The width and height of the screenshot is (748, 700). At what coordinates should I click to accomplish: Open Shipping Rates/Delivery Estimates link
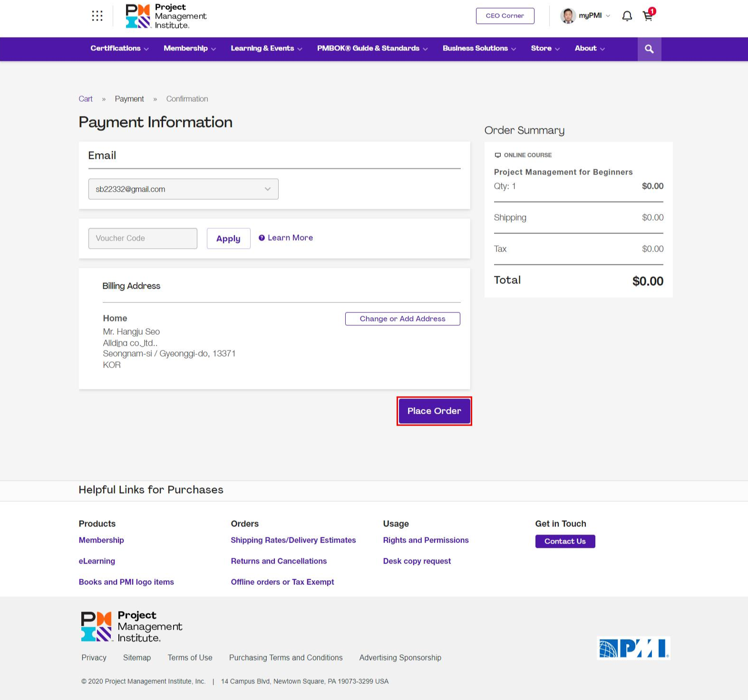pyautogui.click(x=293, y=540)
